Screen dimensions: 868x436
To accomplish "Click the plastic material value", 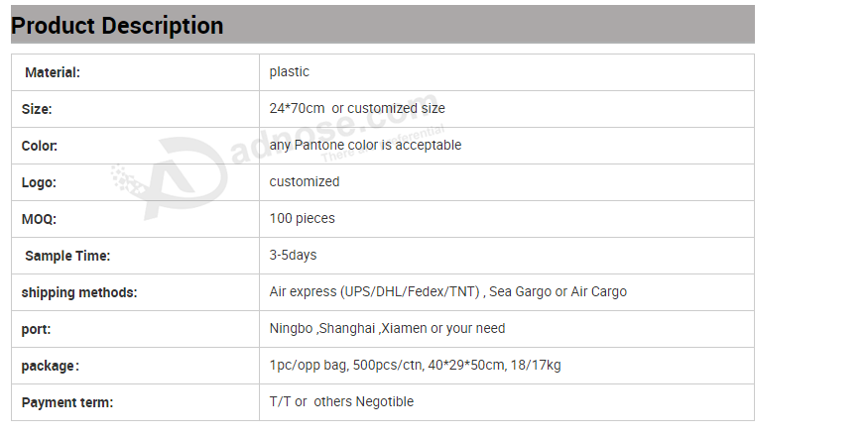I will coord(289,72).
